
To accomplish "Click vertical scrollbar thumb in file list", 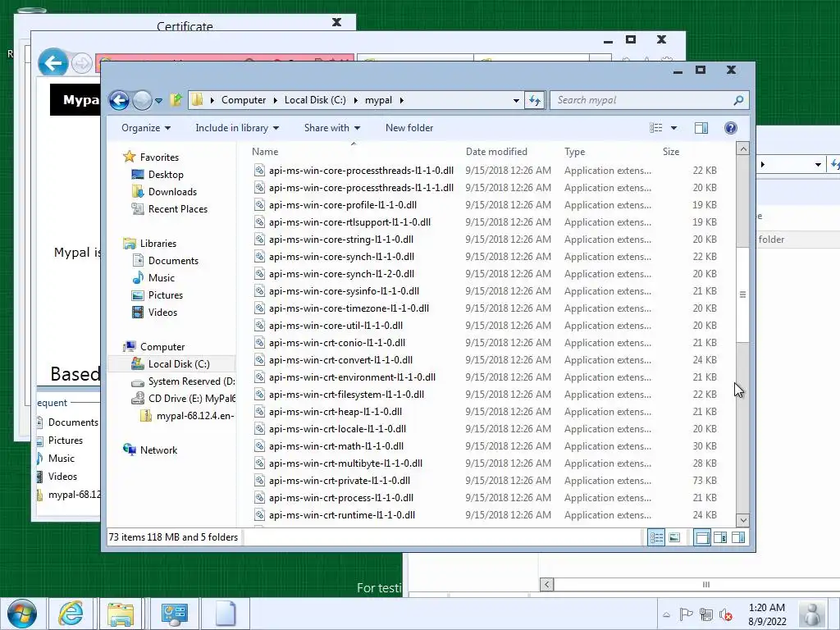I will tap(742, 294).
